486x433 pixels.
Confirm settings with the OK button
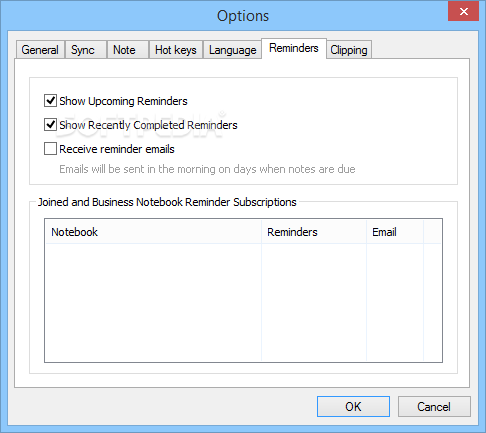coord(353,406)
